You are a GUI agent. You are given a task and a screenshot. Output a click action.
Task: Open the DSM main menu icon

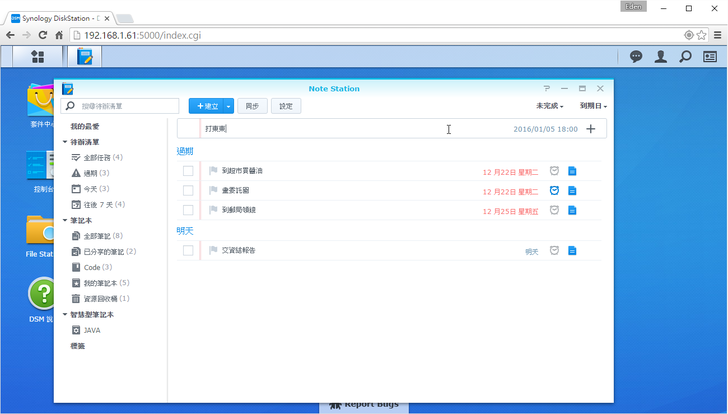[37, 57]
